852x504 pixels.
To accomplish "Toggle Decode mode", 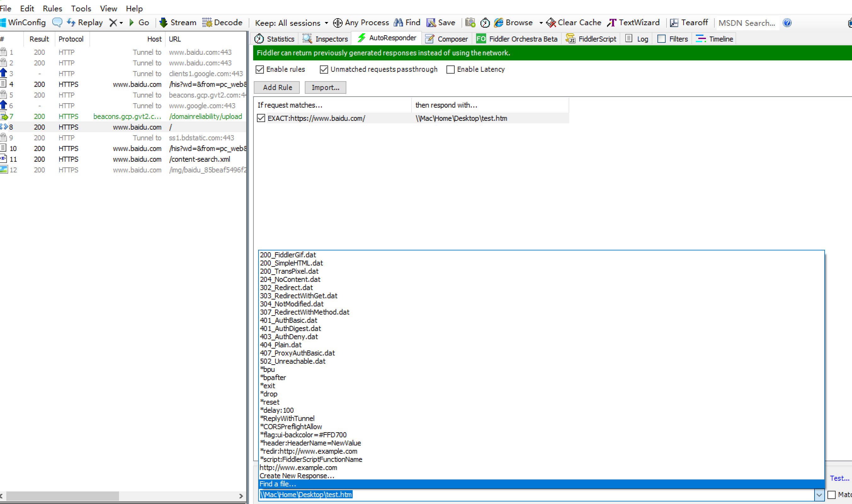I will 222,22.
